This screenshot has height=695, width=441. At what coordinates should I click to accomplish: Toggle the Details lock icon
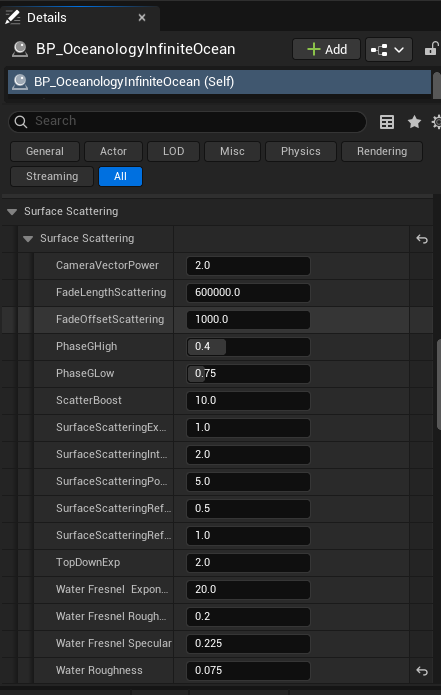[x=431, y=49]
